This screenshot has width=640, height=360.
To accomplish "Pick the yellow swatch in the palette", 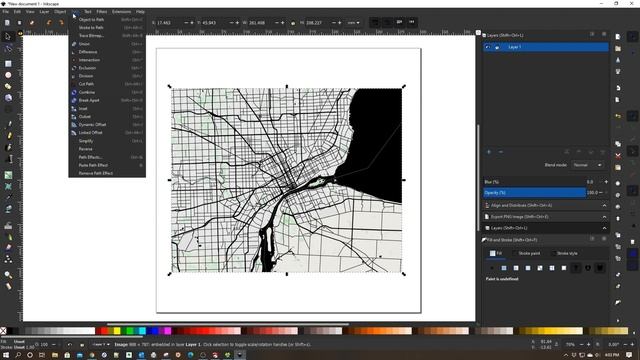I will [117, 331].
